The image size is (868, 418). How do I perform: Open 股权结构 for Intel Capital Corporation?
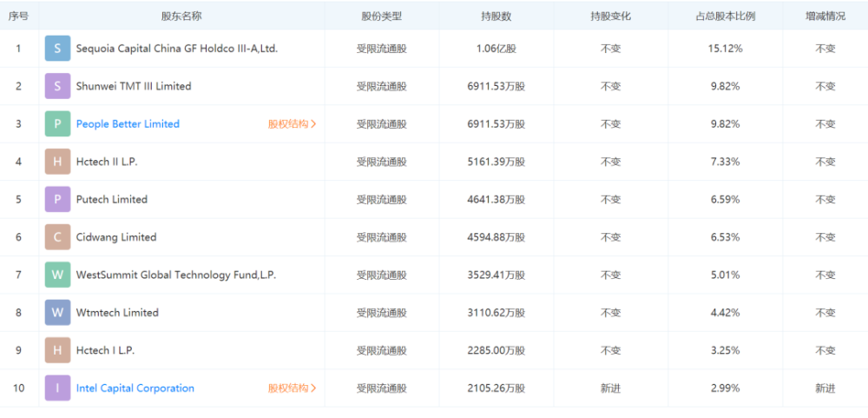pos(293,388)
